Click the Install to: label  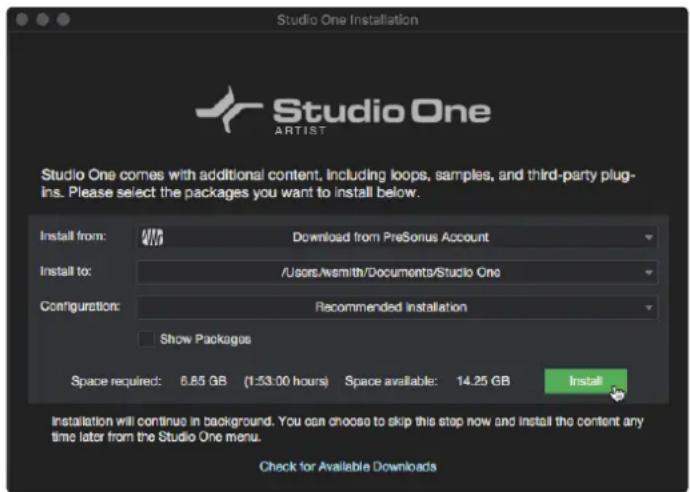pos(66,272)
